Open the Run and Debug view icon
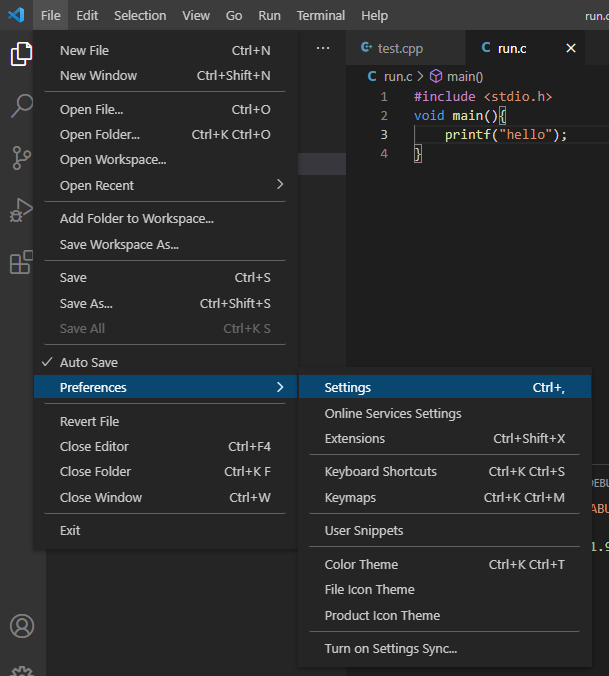 click(x=21, y=210)
